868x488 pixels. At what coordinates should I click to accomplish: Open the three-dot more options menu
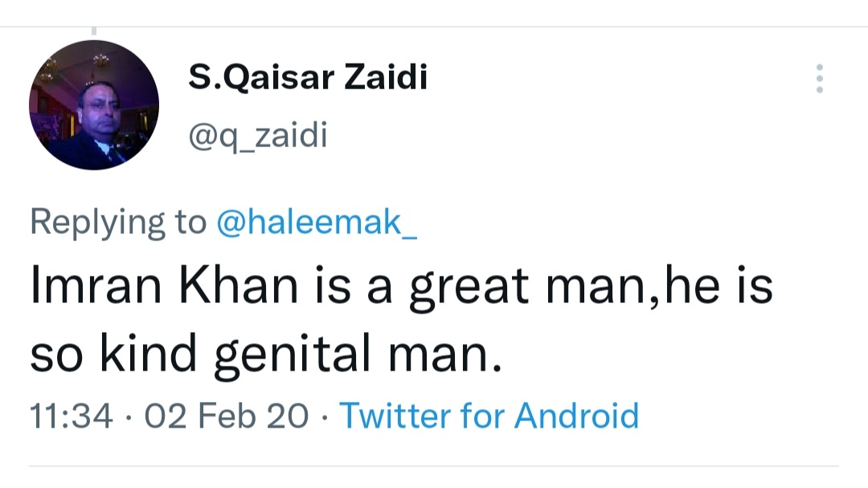click(x=819, y=79)
